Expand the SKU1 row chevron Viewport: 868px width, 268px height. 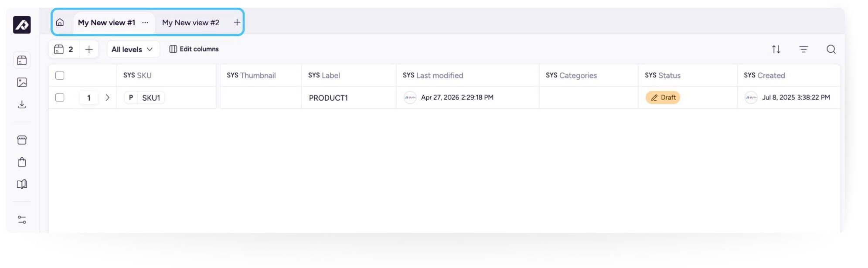(107, 98)
